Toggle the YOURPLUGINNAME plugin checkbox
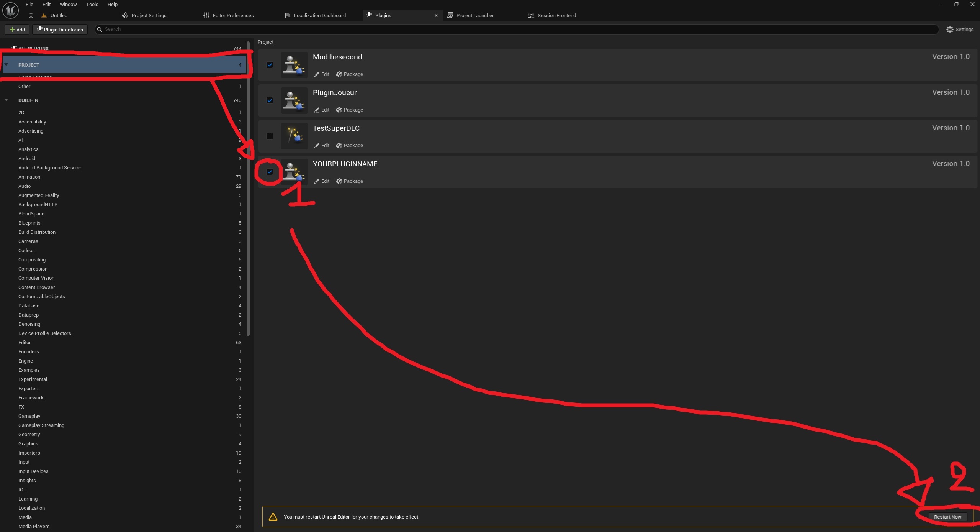The height and width of the screenshot is (532, 980). point(270,172)
